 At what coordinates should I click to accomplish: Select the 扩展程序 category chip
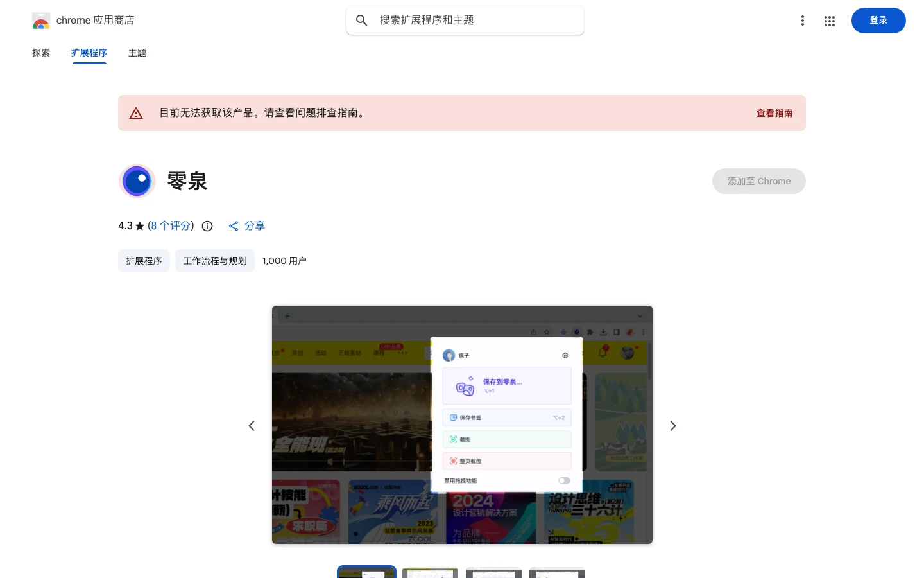[x=144, y=261]
